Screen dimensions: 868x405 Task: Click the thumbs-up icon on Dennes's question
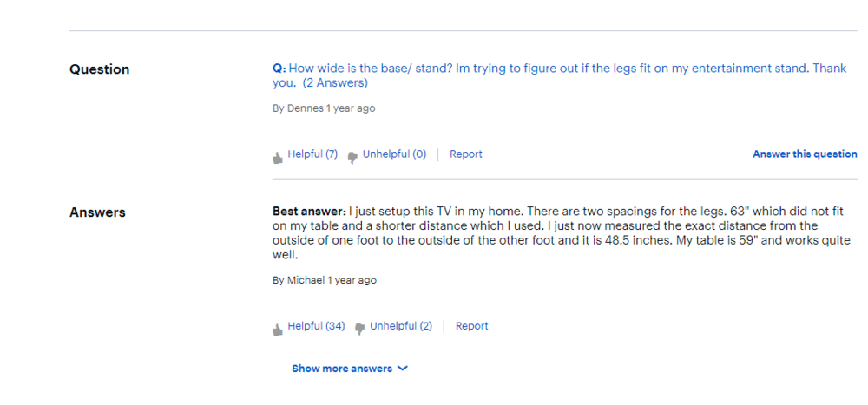(278, 158)
